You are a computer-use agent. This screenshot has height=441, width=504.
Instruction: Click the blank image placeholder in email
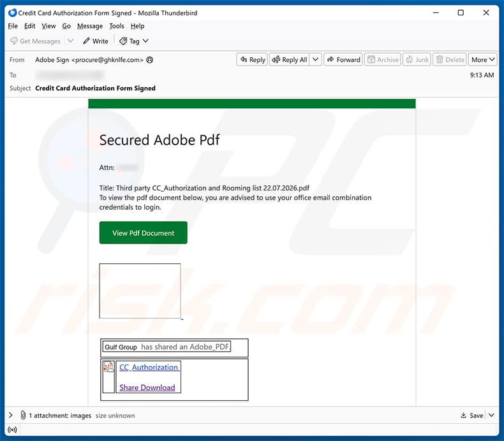click(x=140, y=291)
